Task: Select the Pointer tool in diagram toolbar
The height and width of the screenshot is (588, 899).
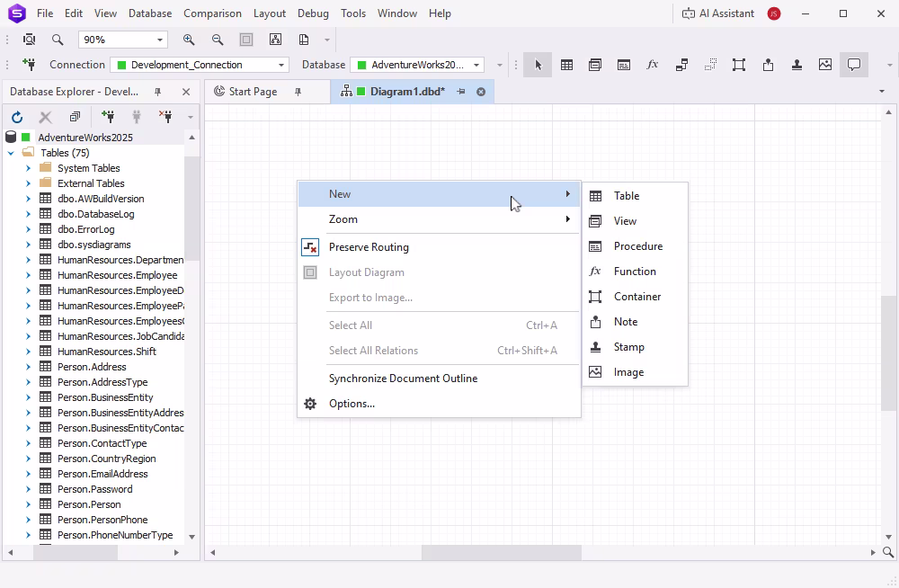Action: pos(538,65)
